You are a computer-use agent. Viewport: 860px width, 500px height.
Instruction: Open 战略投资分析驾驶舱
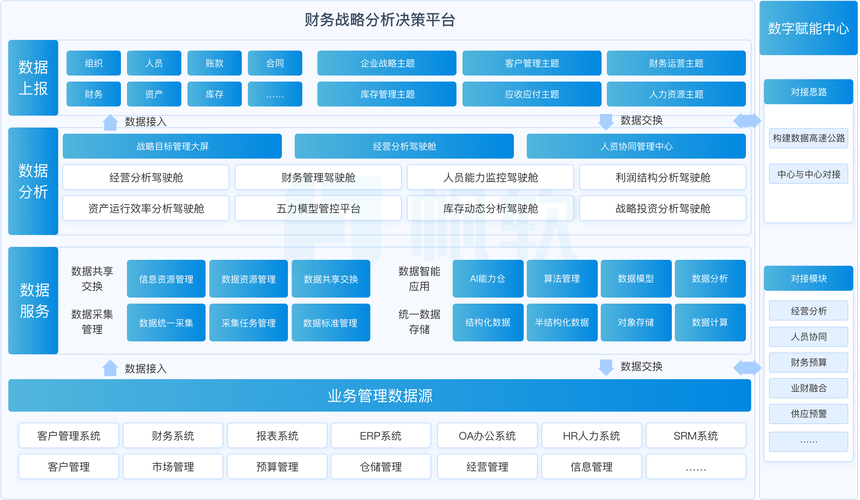click(x=663, y=208)
